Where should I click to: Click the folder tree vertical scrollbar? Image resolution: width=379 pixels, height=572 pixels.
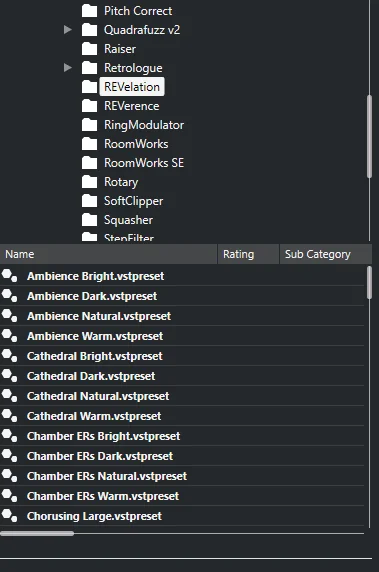[x=370, y=136]
